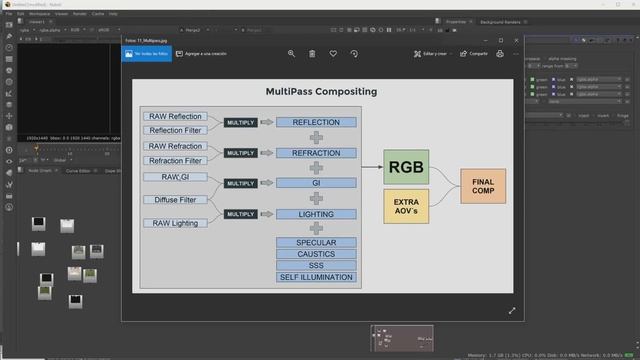Image resolution: width=640 pixels, height=360 pixels.
Task: Open the Viewer menu in Nuke
Action: click(x=61, y=13)
